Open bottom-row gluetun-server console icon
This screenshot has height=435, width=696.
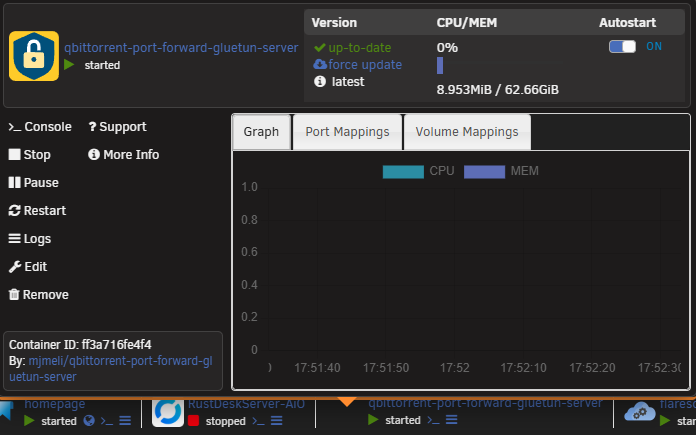(433, 420)
